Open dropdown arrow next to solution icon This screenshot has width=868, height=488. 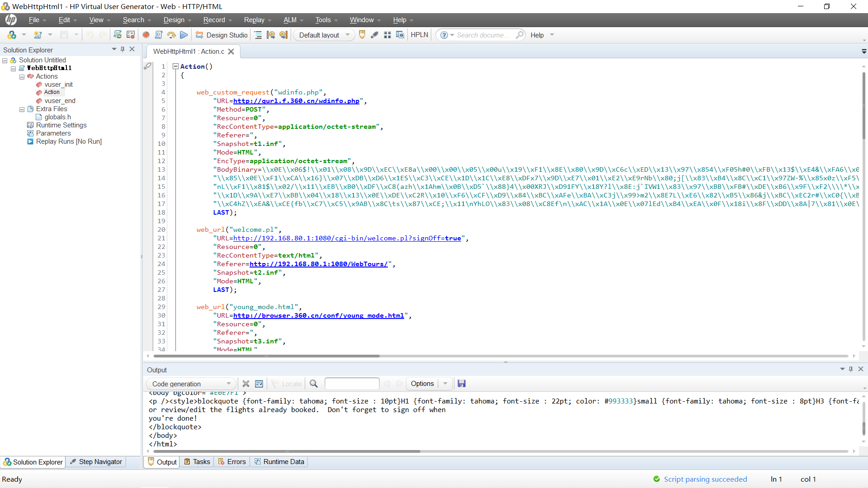[24, 35]
